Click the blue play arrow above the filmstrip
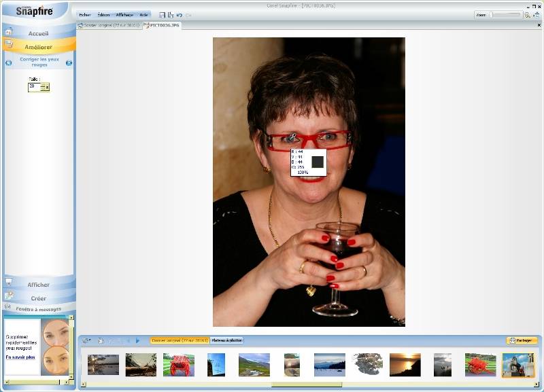 138,340
